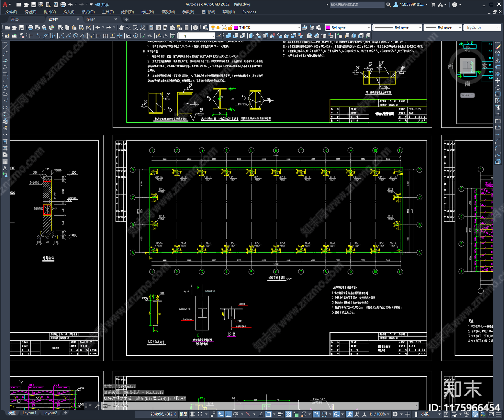Open the 标注(N) menu
Image resolution: width=504 pixels, height=420 pixels.
click(147, 12)
